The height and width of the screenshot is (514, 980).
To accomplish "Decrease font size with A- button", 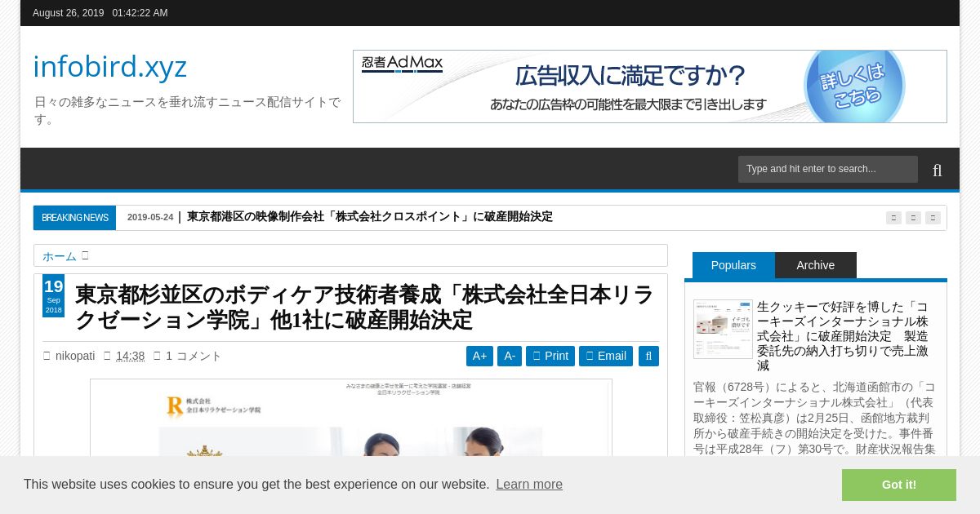I will (510, 356).
